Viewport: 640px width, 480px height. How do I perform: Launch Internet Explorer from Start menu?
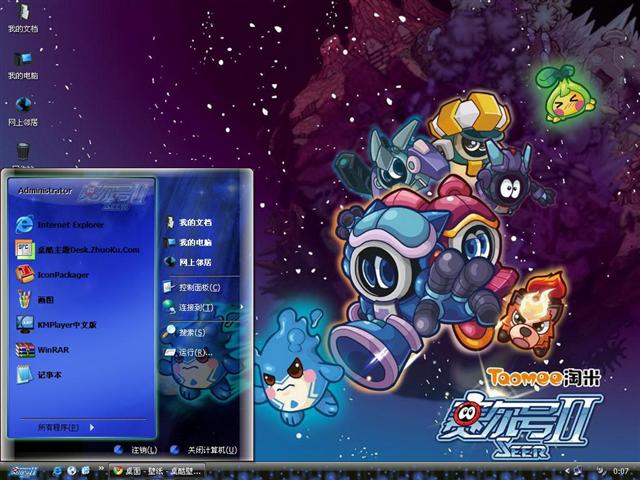pos(60,224)
